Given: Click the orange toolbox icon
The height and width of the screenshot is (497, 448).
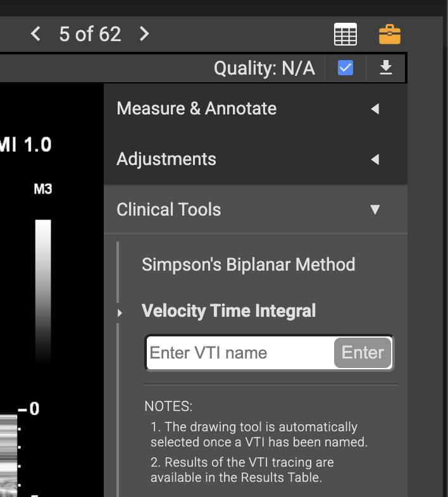Looking at the screenshot, I should tap(390, 34).
